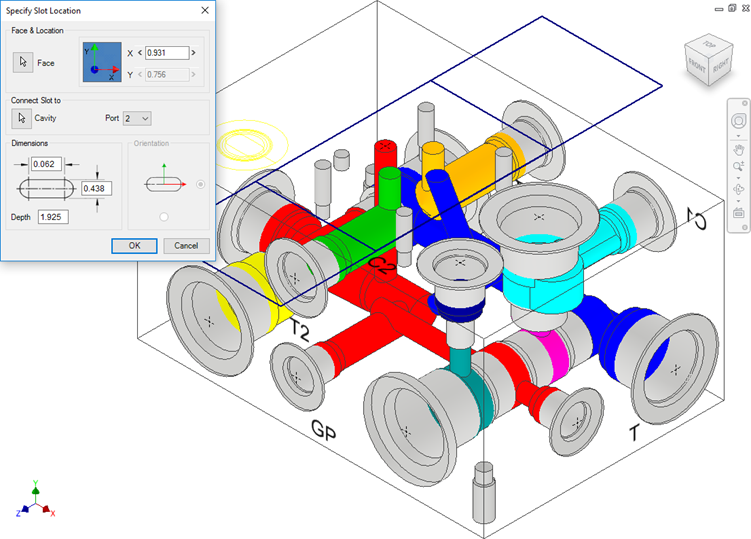The width and height of the screenshot is (751, 539).
Task: Select the horizontal slot orientation radio button
Action: [201, 184]
